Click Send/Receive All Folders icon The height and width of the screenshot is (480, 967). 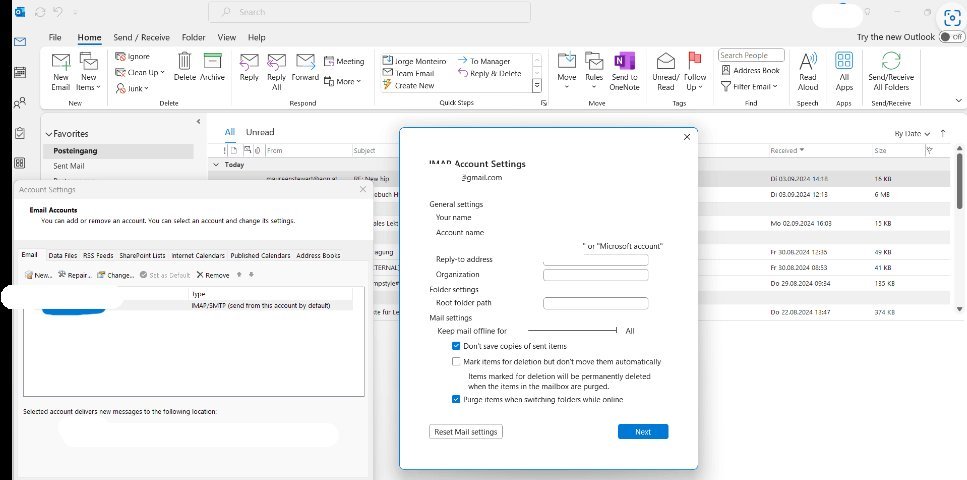click(x=891, y=61)
